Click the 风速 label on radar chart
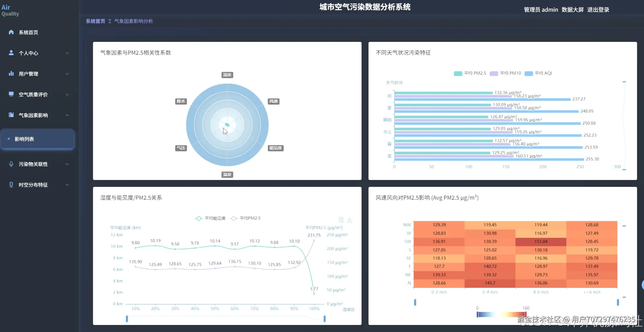Viewport: 644px width, 332px height. [273, 101]
